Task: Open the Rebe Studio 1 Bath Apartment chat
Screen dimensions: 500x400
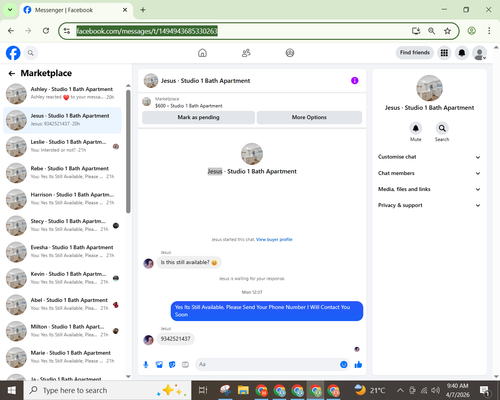Action: pos(62,172)
